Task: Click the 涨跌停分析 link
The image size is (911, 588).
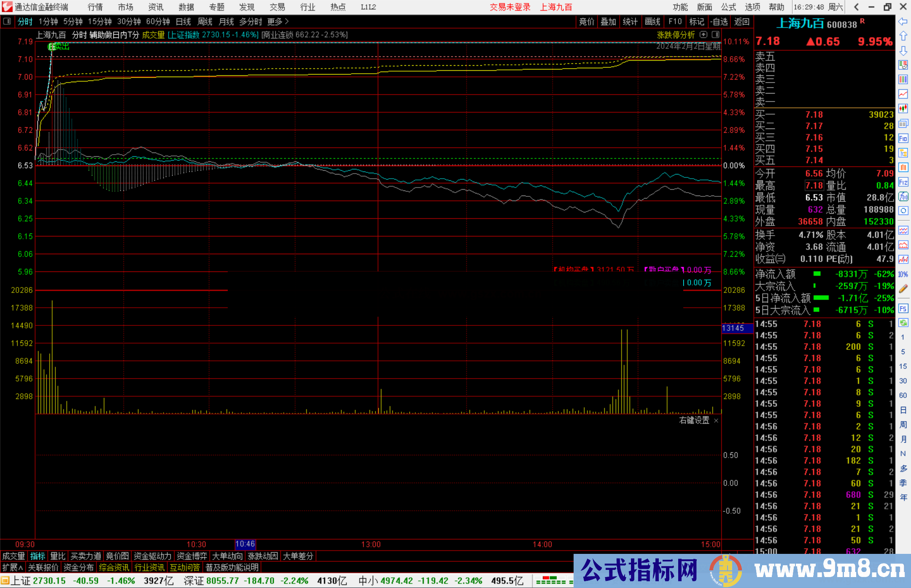Action: [676, 35]
